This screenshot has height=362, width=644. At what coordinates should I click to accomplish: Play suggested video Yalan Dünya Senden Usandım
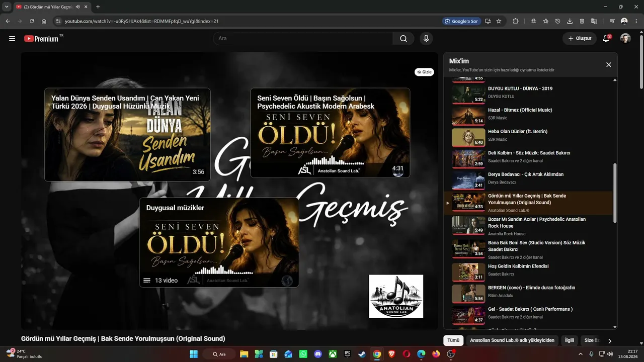click(127, 135)
